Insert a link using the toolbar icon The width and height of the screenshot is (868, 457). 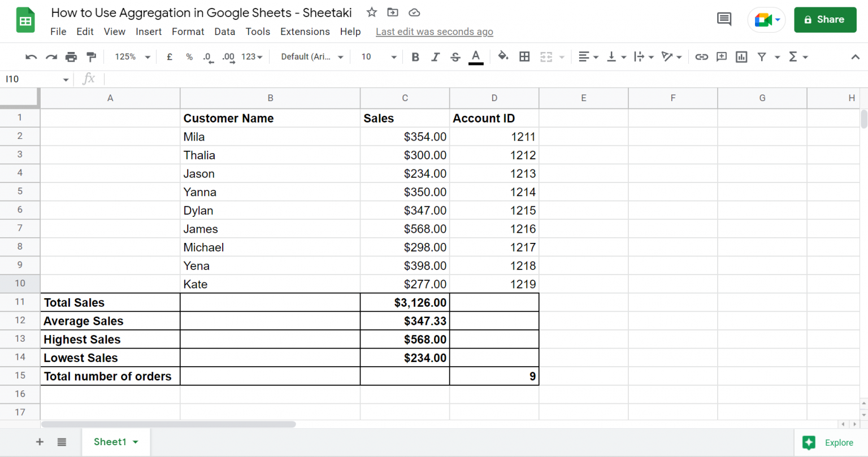tap(702, 56)
